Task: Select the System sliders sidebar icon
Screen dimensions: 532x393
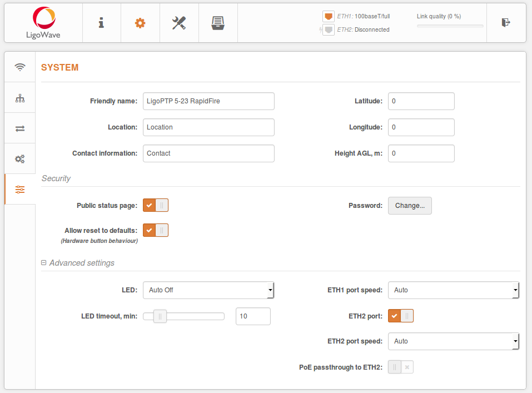Action: (19, 189)
